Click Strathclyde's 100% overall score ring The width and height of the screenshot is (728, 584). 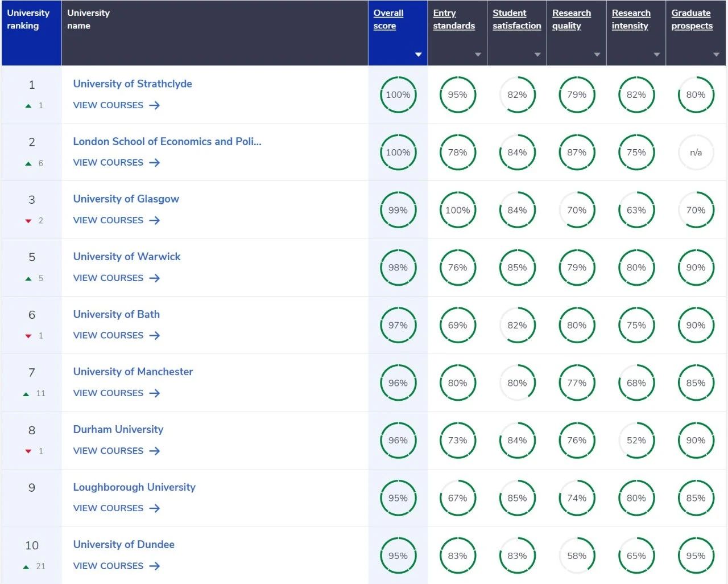[x=398, y=95]
